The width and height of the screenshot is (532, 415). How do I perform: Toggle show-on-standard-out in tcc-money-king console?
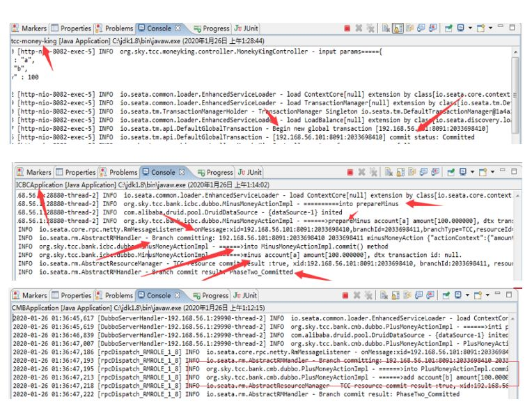(x=421, y=28)
